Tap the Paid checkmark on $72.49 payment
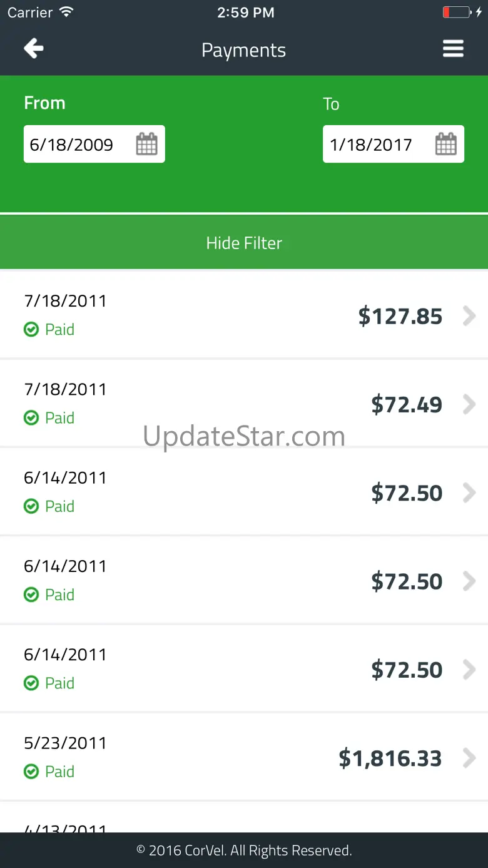Screen dimensions: 488x868 tap(31, 417)
